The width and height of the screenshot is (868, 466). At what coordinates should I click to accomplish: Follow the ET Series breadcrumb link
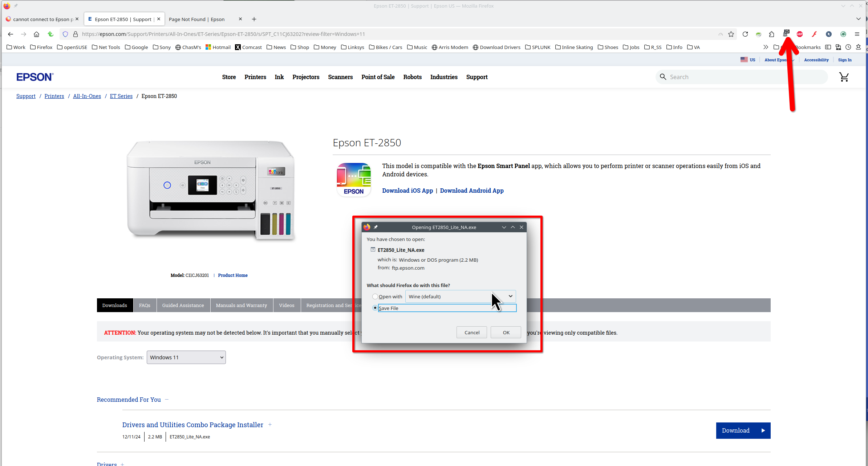pos(121,96)
